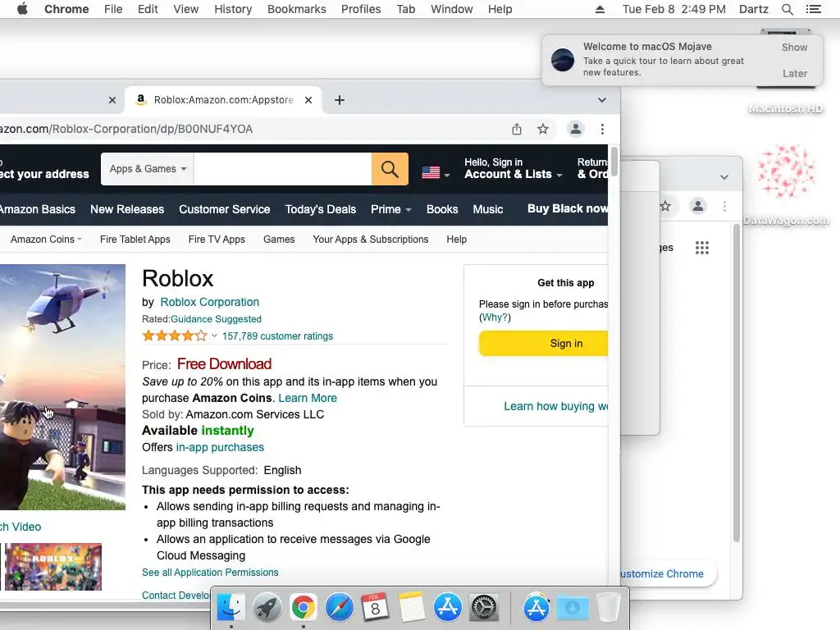Click Later on Mojave notification
Image resolution: width=840 pixels, height=630 pixels.
click(x=794, y=73)
